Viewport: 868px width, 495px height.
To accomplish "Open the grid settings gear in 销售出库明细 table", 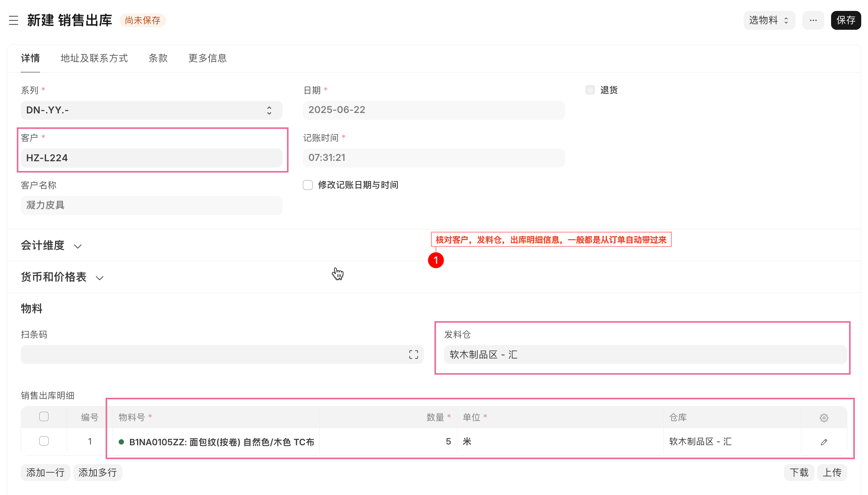I will 824,417.
